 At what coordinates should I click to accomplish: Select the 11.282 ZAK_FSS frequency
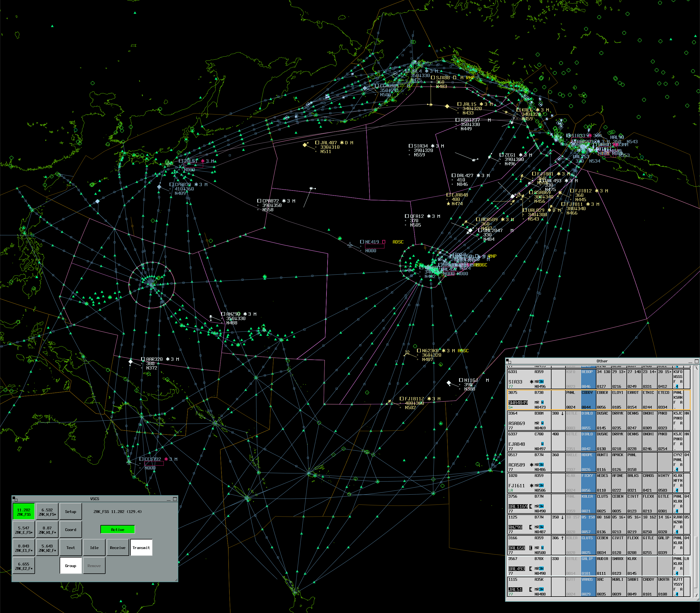point(24,512)
